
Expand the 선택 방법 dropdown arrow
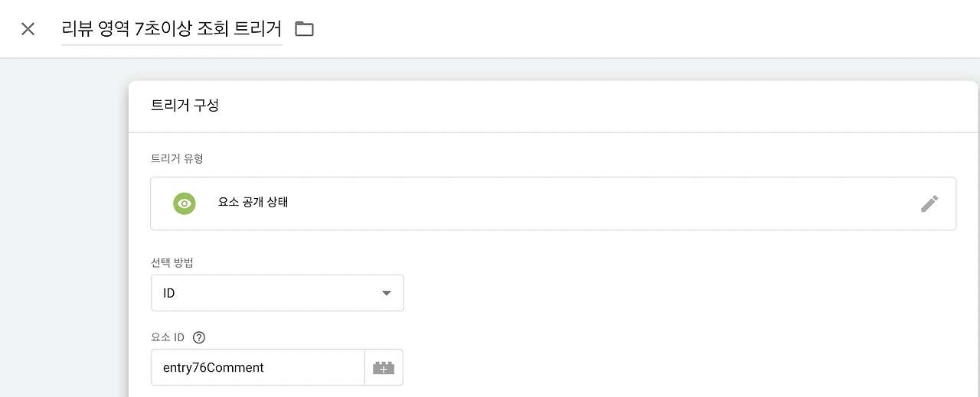click(x=386, y=293)
